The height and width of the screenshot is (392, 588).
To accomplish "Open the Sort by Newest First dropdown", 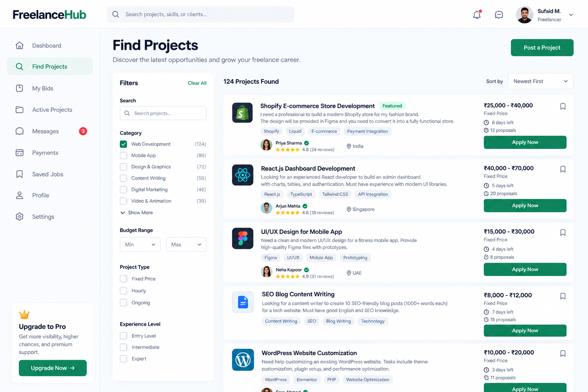I will [x=541, y=81].
